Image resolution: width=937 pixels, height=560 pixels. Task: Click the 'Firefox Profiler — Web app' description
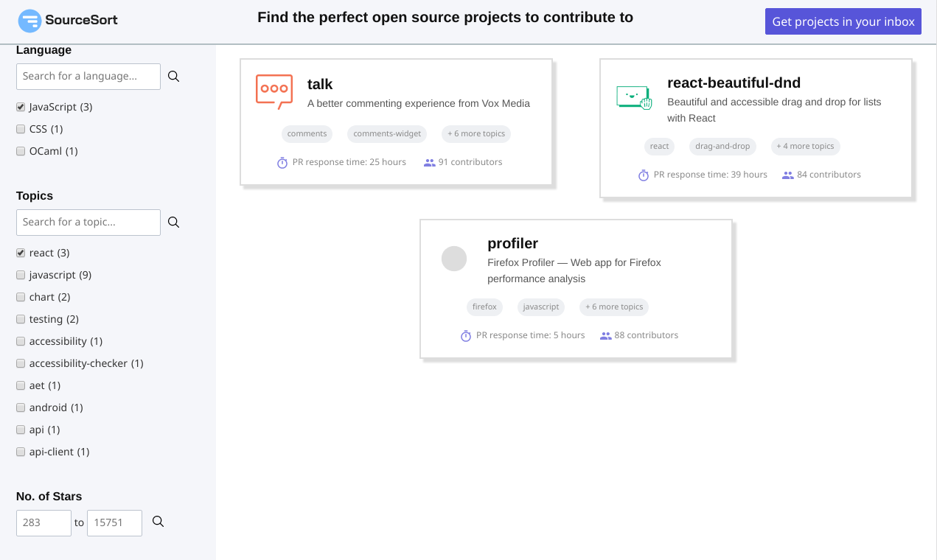[574, 270]
